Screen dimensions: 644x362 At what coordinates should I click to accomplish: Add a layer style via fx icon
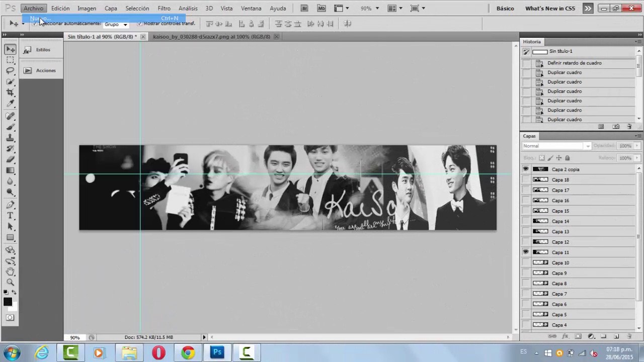[565, 336]
